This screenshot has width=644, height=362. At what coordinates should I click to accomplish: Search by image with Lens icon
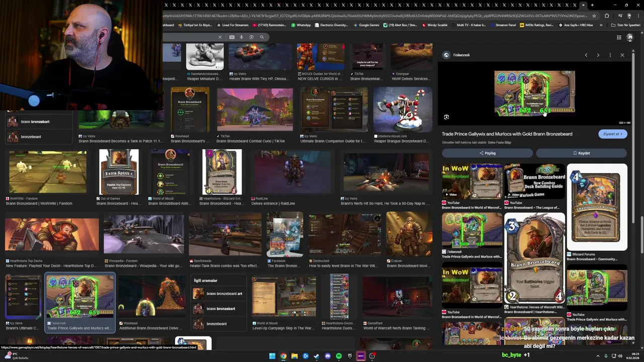pos(252,37)
